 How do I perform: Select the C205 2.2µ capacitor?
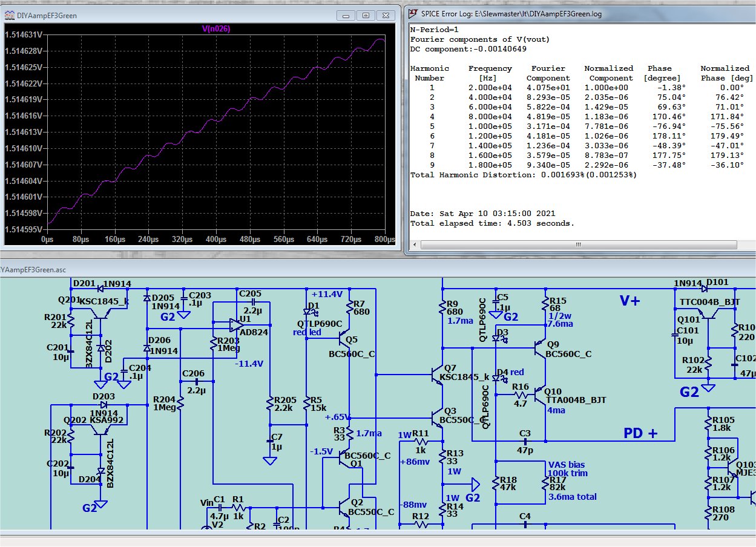pyautogui.click(x=254, y=301)
